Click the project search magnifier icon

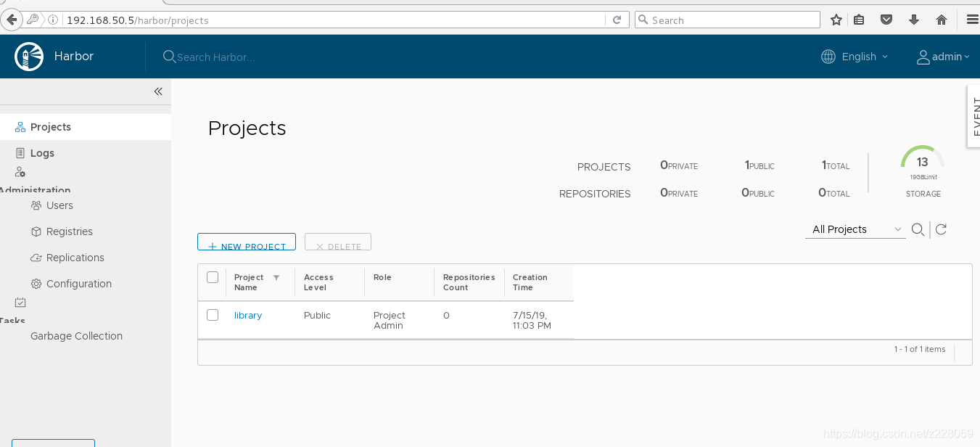[918, 229]
